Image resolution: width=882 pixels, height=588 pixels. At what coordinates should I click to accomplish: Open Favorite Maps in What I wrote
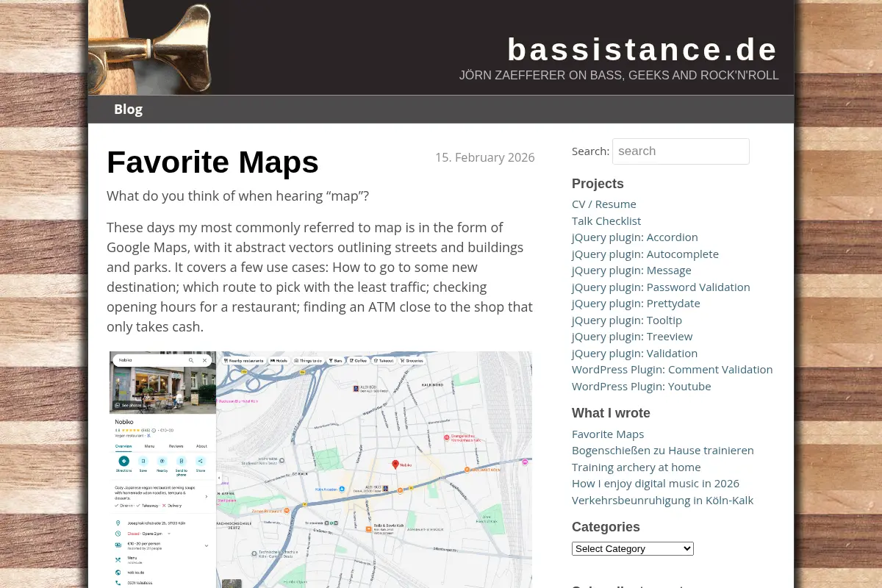click(608, 434)
